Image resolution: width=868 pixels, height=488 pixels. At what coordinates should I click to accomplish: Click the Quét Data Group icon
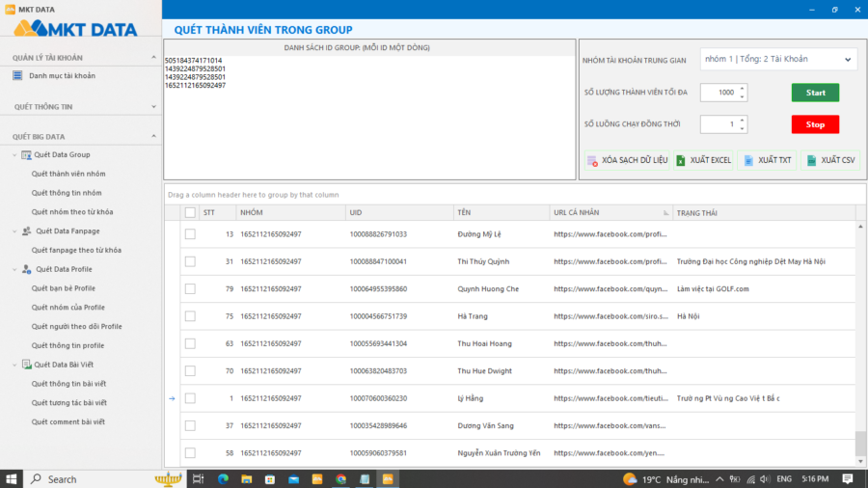click(x=26, y=154)
